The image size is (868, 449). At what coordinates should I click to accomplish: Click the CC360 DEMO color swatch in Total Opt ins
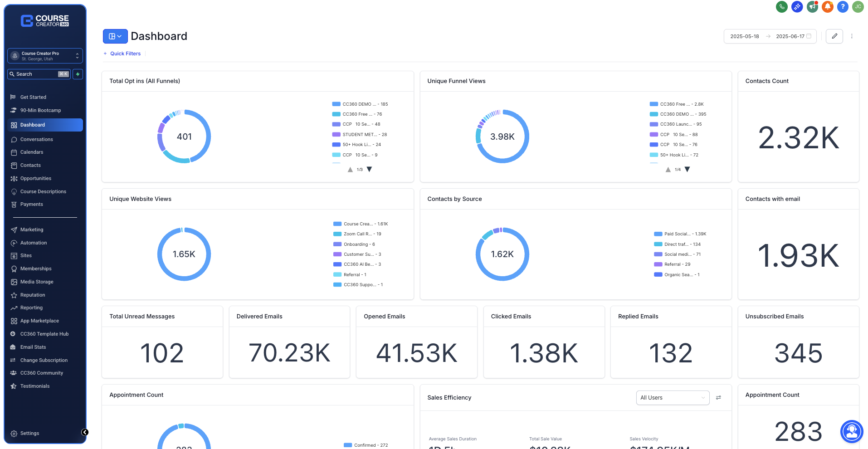pos(336,104)
